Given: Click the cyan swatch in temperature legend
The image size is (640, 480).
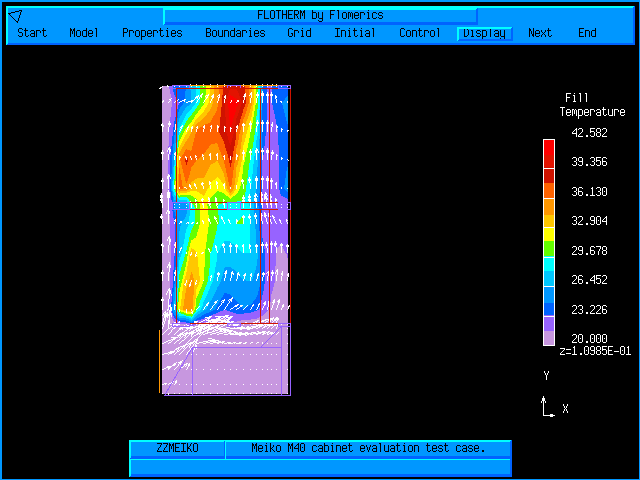Looking at the screenshot, I should pos(549,264).
